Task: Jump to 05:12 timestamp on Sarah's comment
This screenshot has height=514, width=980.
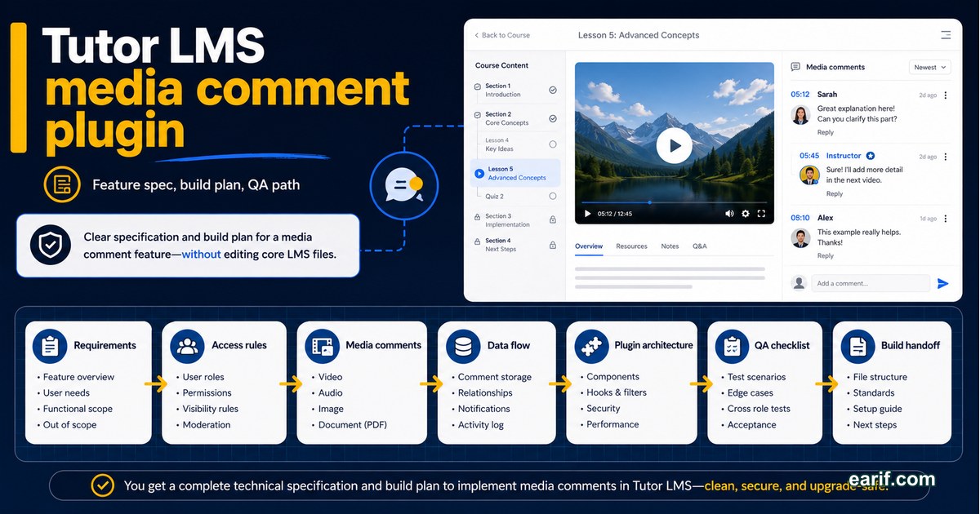Action: 800,95
